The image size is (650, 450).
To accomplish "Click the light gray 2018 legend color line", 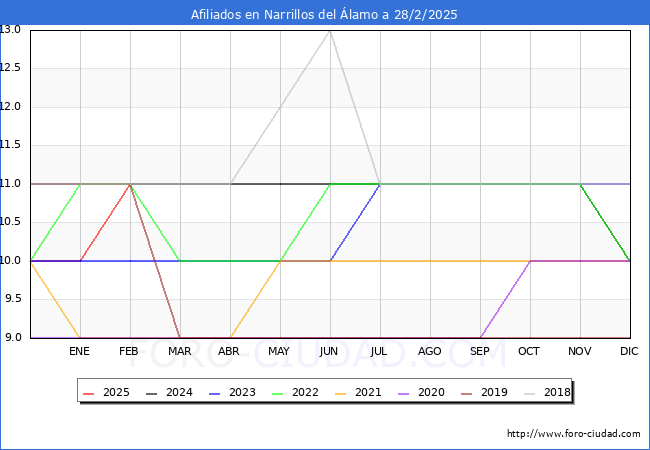I will (530, 393).
